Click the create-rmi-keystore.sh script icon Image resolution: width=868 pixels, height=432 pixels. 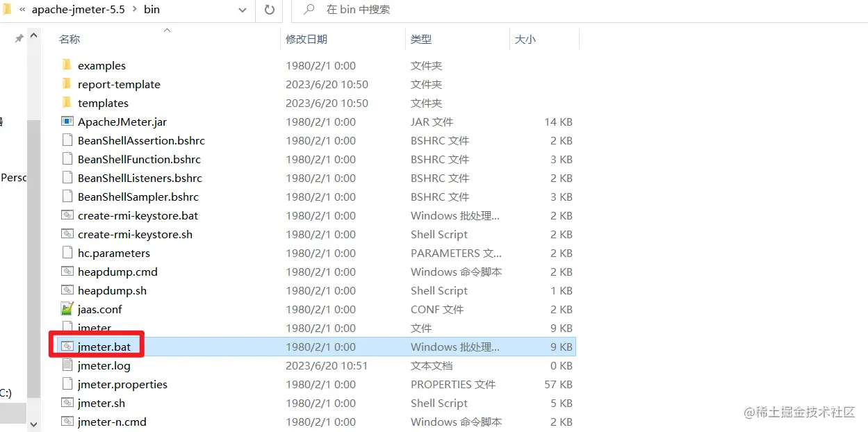point(67,234)
